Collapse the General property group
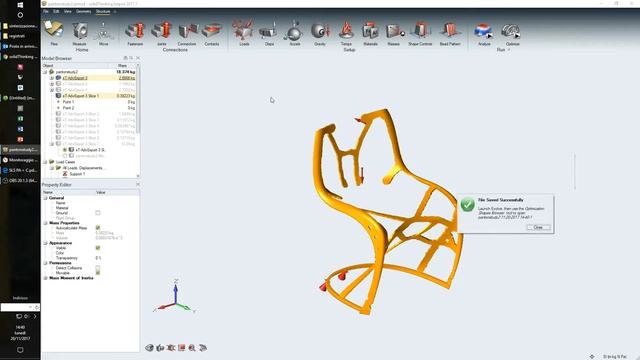Image resolution: width=640 pixels, height=360 pixels. [45, 198]
